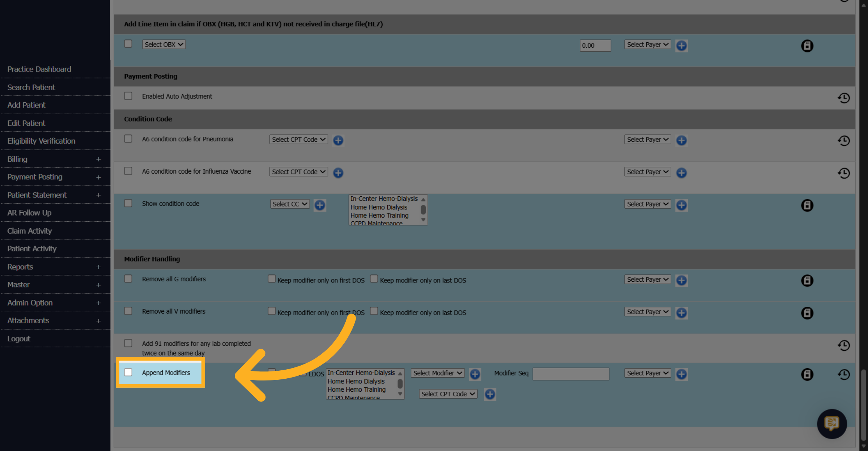Open history for Enabled Auto Adjustment
This screenshot has width=868, height=451.
point(843,98)
